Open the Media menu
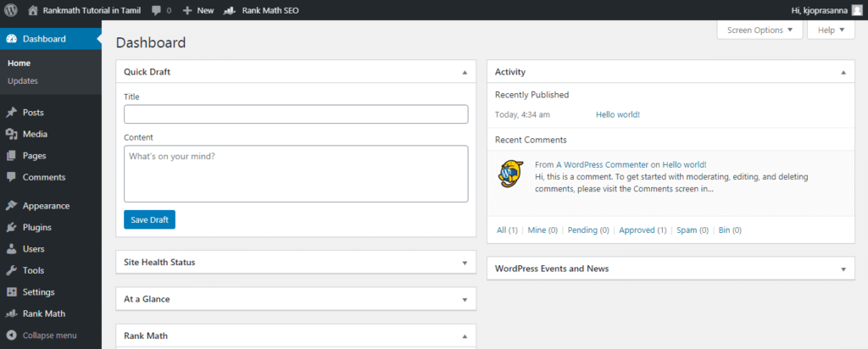This screenshot has height=349, width=868. point(35,134)
